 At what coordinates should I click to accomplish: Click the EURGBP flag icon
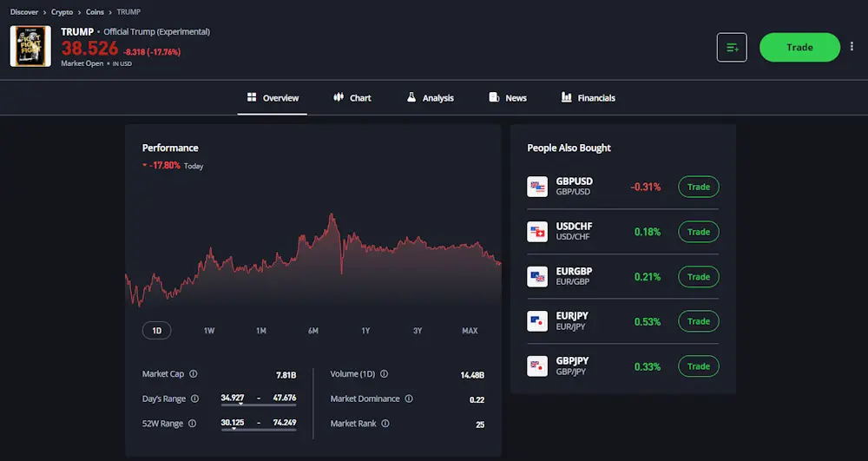tap(537, 276)
